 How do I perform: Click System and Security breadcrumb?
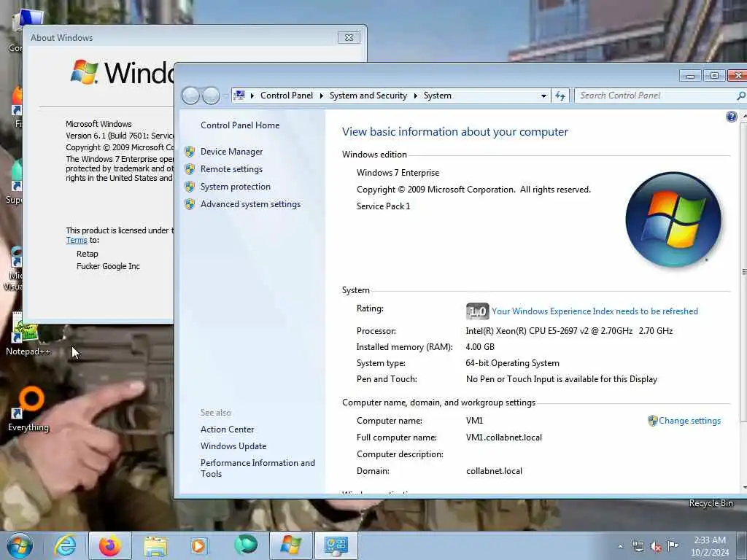pos(368,96)
